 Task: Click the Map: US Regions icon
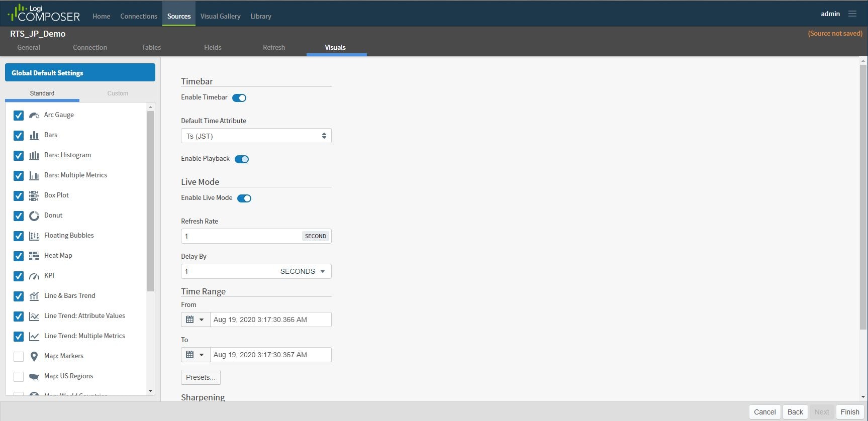tap(34, 376)
